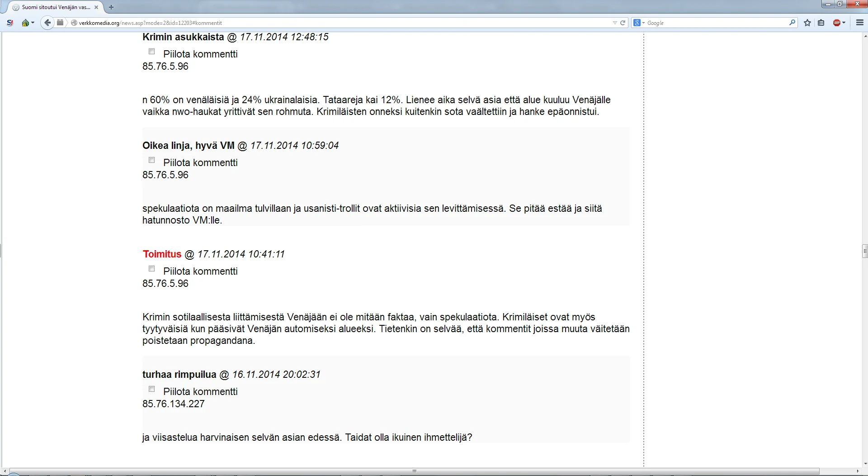Click the red Toimitus author name

(162, 254)
